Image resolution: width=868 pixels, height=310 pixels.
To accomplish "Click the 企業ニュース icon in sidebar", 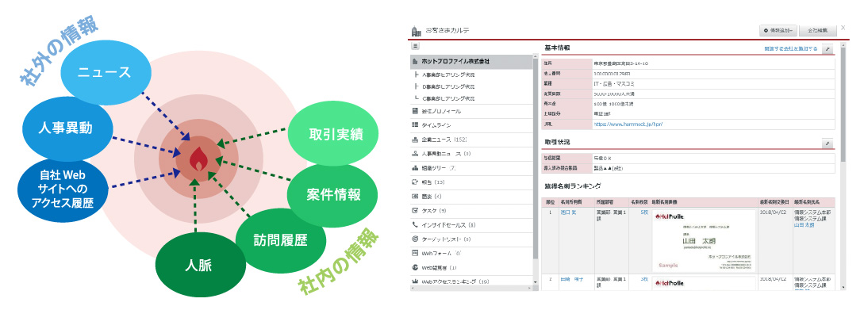I will [415, 140].
